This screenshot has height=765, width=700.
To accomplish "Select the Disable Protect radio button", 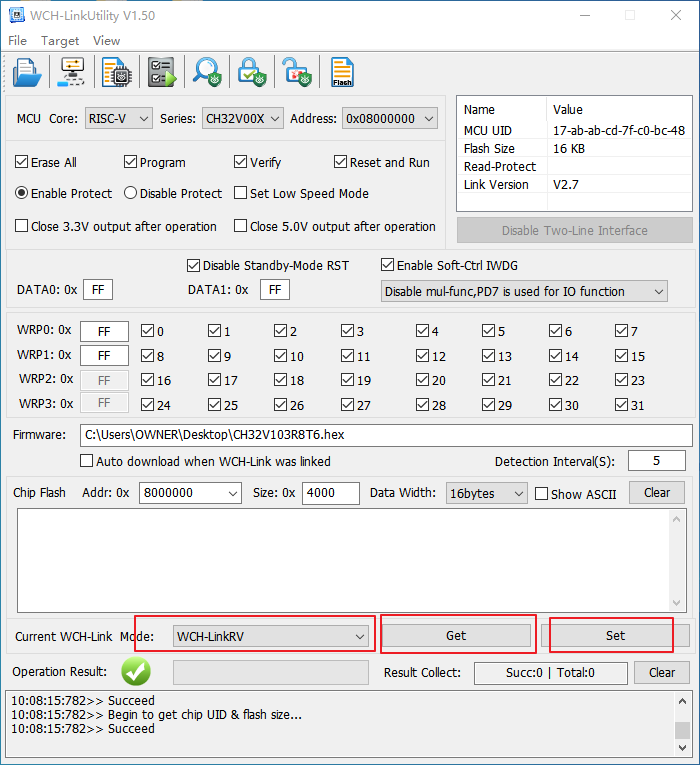I will (130, 193).
